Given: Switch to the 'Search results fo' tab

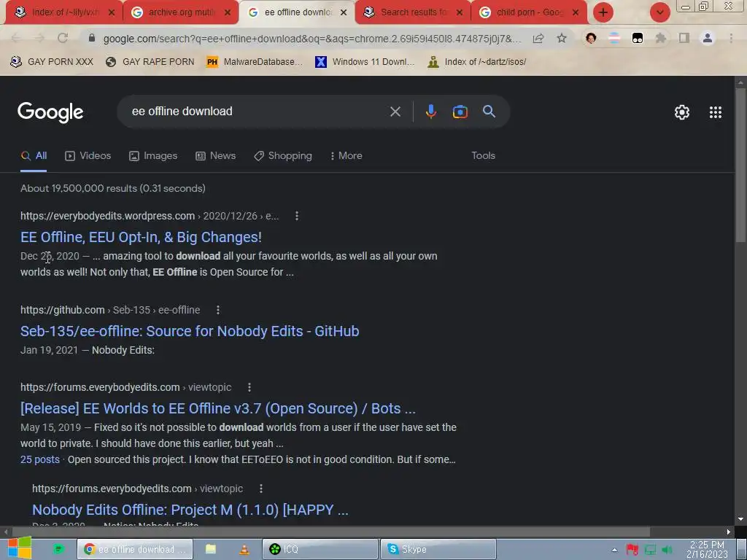Looking at the screenshot, I should (x=414, y=12).
